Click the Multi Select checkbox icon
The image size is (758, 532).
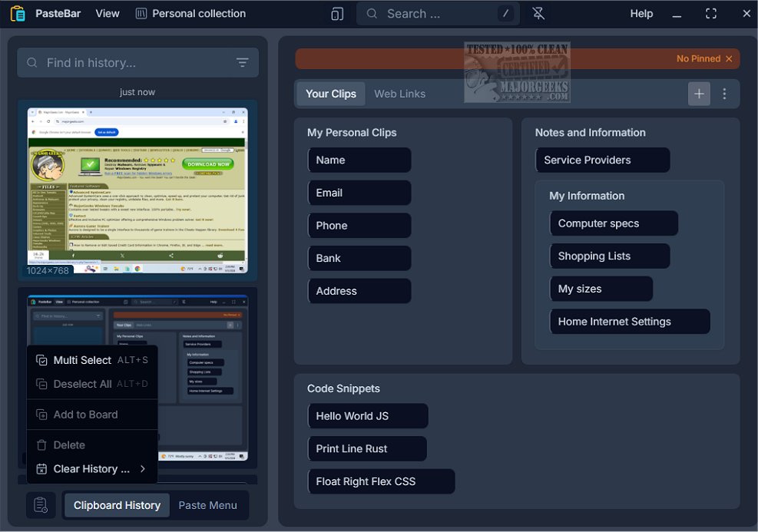coord(41,361)
